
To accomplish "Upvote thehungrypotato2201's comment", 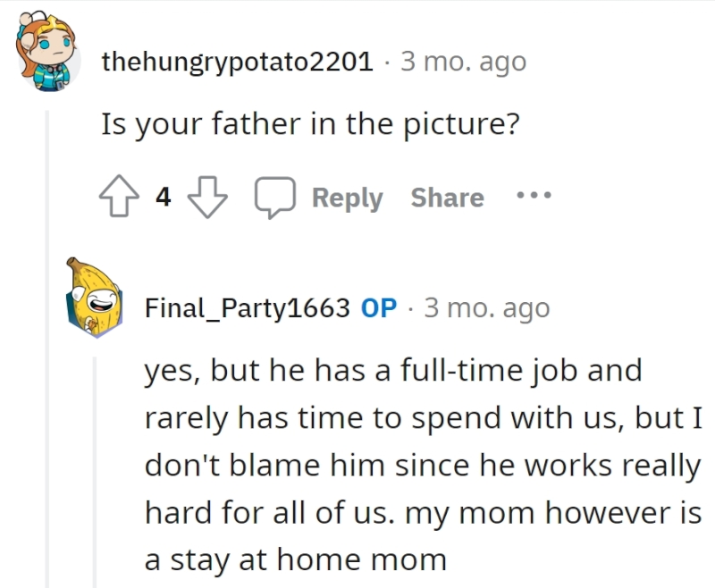I will (x=119, y=196).
